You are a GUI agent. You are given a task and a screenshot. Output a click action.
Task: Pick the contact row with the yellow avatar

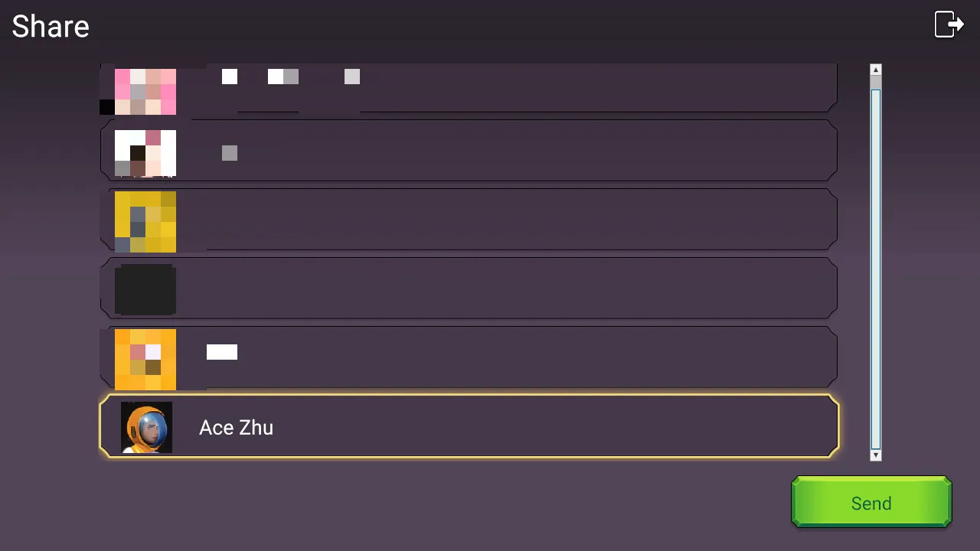pos(505,219)
